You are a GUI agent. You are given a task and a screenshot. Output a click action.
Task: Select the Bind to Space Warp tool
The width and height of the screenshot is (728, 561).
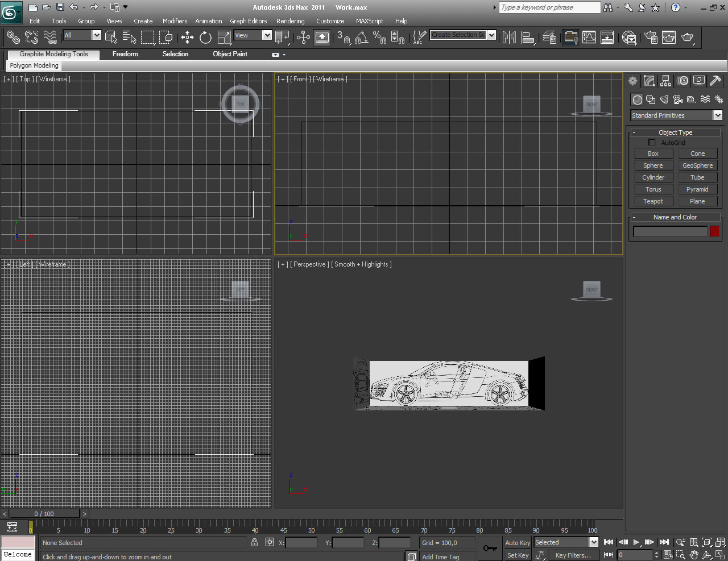(x=51, y=38)
